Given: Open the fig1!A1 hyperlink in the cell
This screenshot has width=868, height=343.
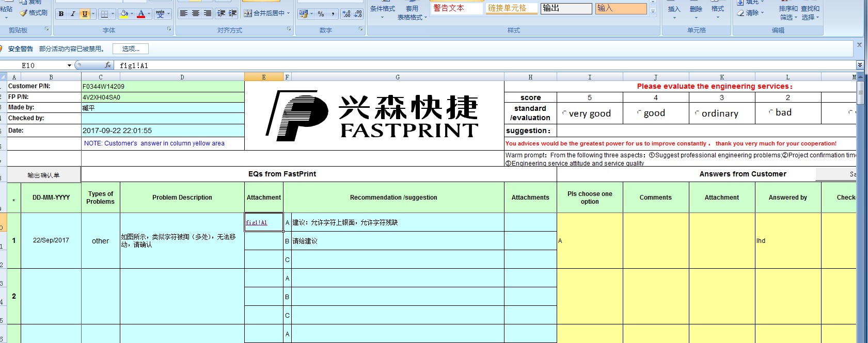Looking at the screenshot, I should [256, 222].
